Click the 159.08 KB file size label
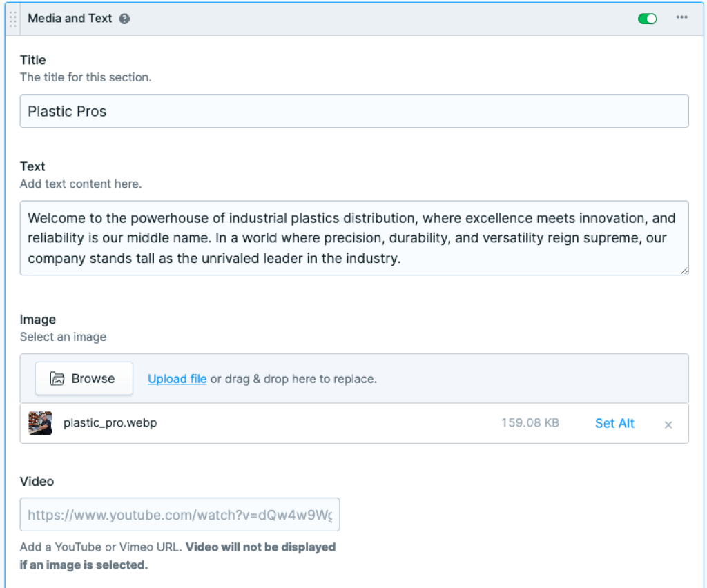The width and height of the screenshot is (707, 588). (530, 423)
